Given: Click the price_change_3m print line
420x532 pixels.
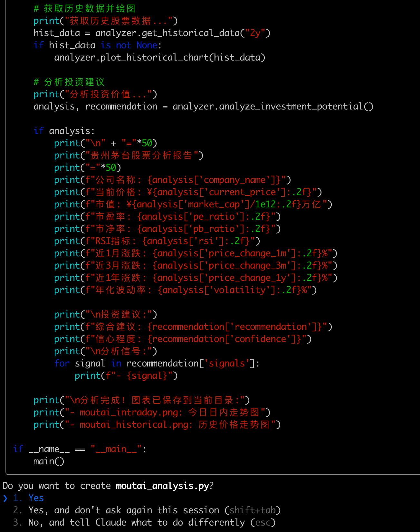Looking at the screenshot, I should coord(196,265).
